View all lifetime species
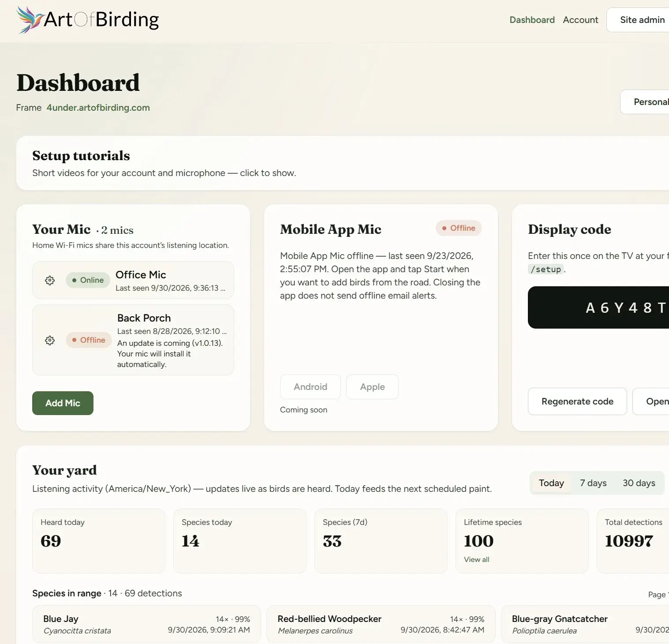669x644 pixels. click(476, 559)
